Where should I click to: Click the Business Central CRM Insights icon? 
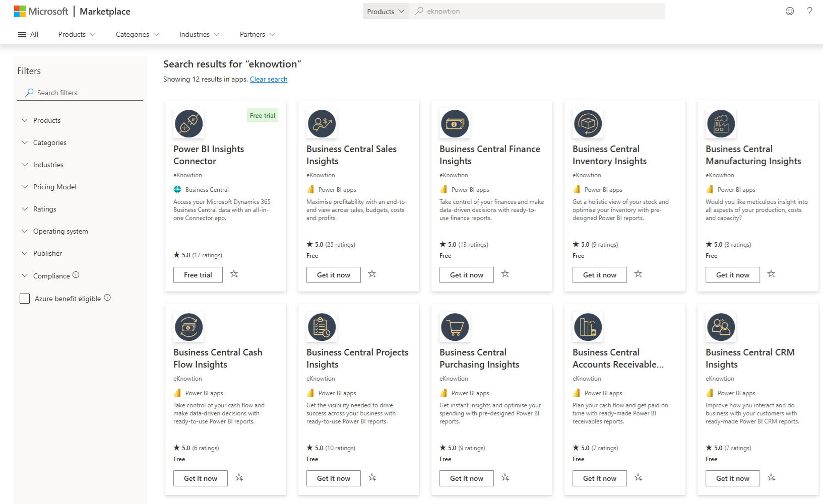[721, 327]
